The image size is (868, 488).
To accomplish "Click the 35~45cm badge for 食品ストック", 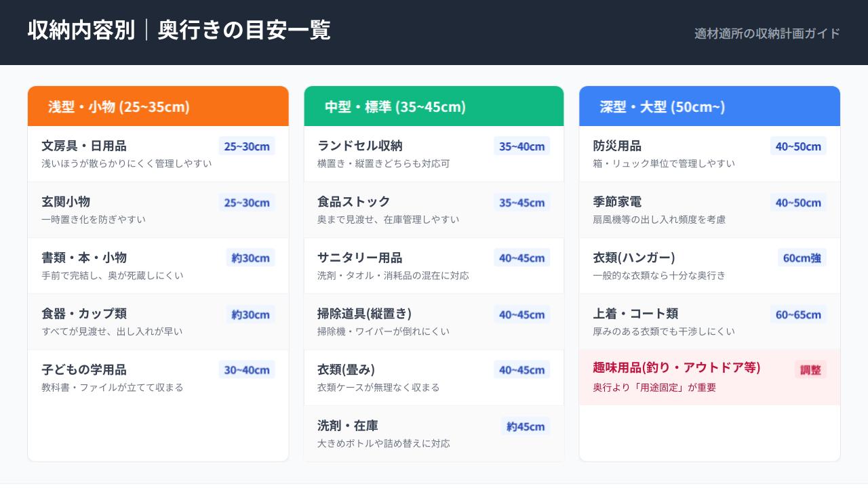I will [521, 203].
